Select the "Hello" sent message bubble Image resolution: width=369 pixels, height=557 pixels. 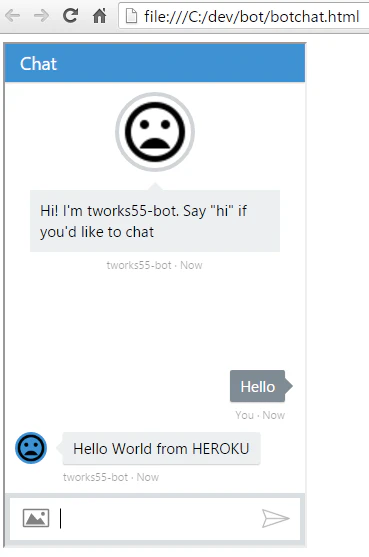coord(261,386)
